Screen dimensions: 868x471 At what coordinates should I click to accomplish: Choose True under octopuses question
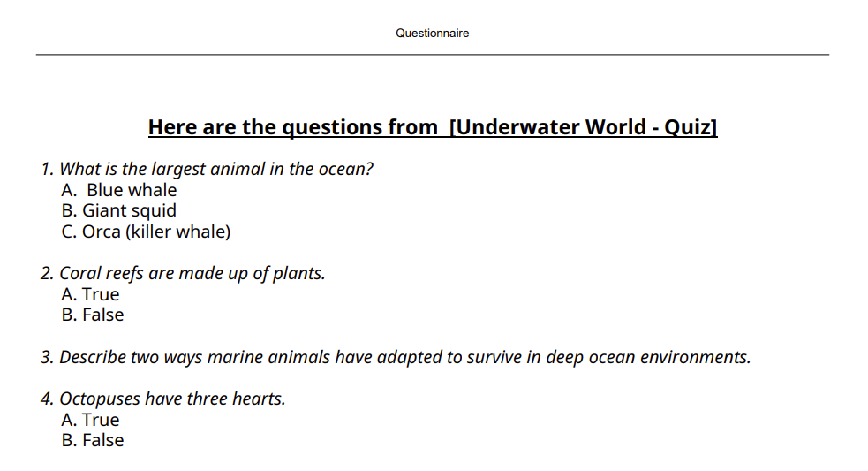90,420
